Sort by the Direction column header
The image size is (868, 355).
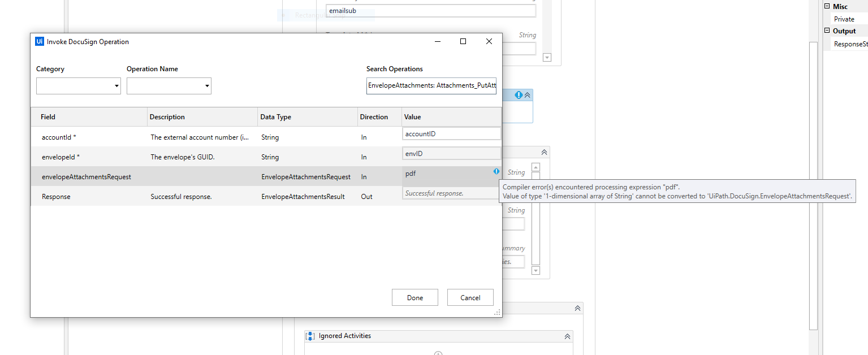(x=379, y=117)
